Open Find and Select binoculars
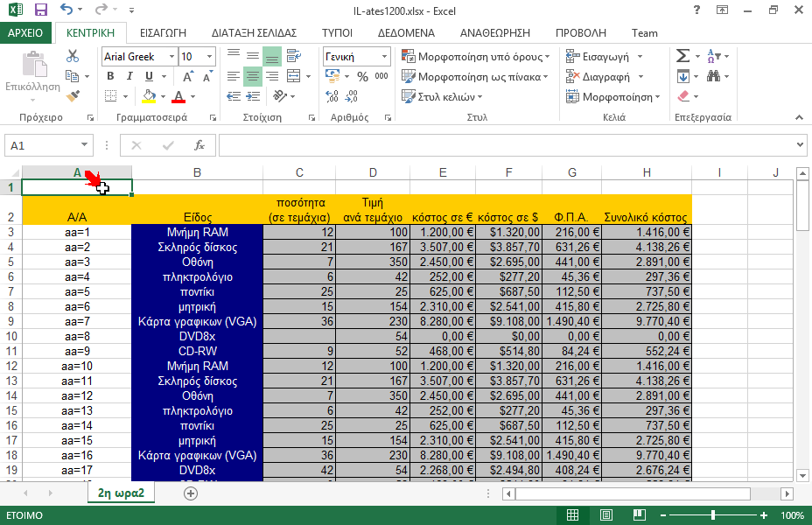This screenshot has height=525, width=812. point(714,76)
